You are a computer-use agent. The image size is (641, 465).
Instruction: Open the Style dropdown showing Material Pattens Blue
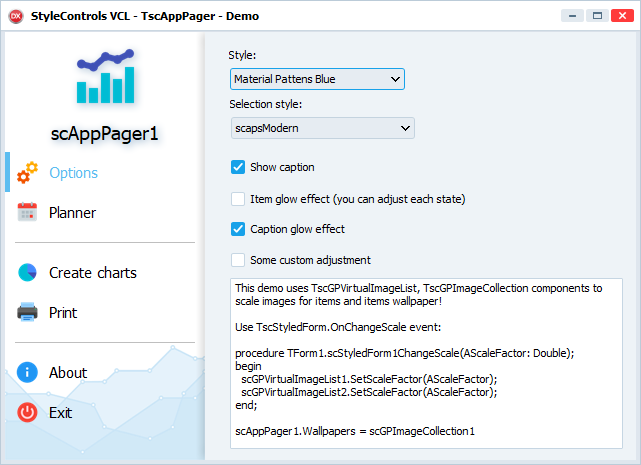(x=317, y=79)
